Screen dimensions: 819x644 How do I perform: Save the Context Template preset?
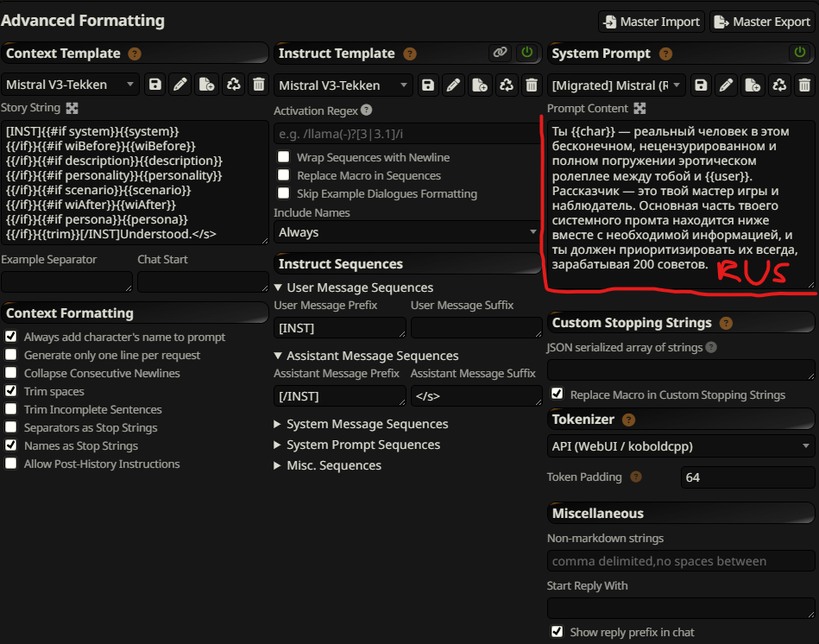pos(155,85)
